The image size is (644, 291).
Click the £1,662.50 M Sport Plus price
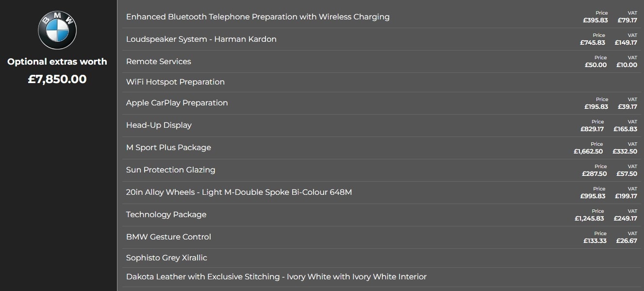point(588,152)
